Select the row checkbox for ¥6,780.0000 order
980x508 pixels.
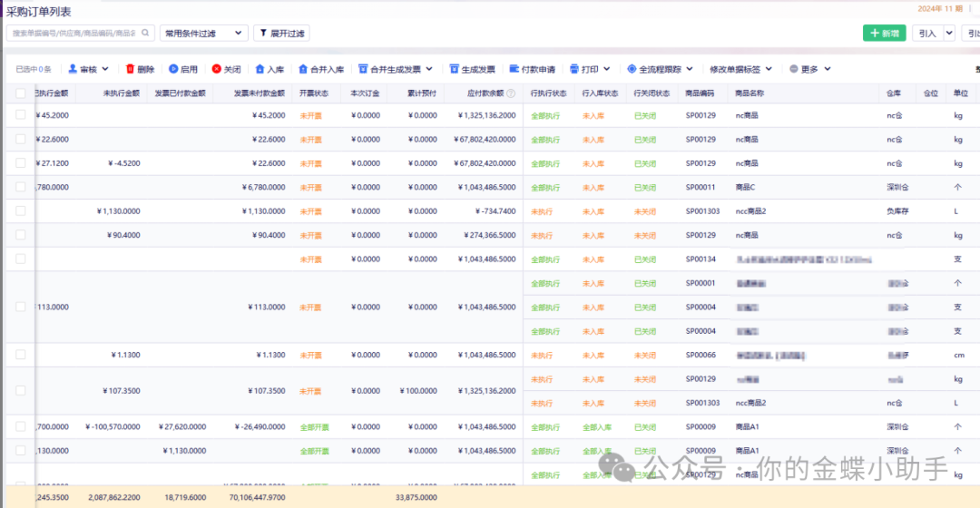[21, 187]
